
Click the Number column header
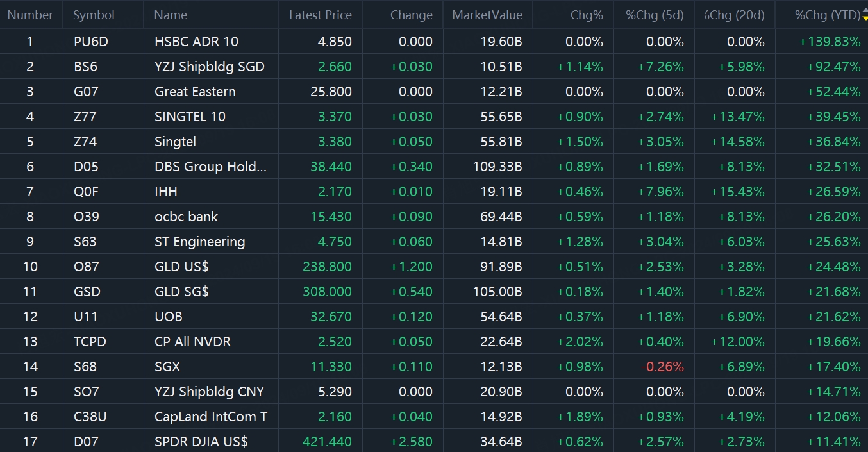(30, 15)
